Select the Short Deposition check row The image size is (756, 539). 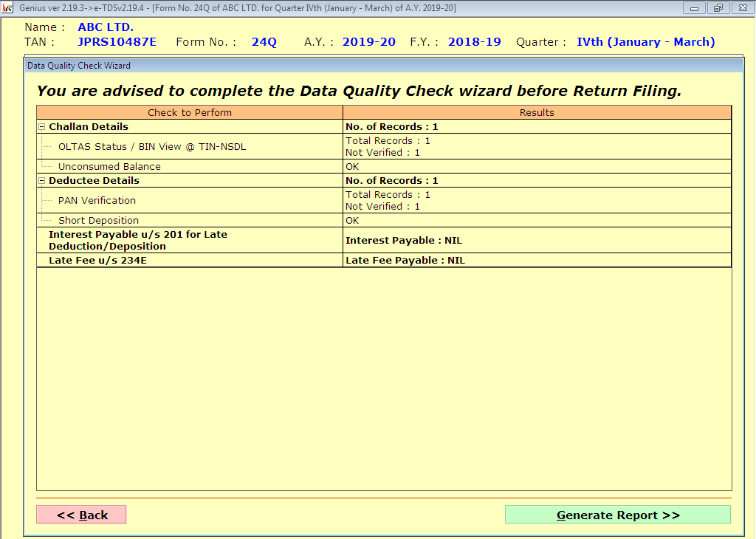pos(98,221)
